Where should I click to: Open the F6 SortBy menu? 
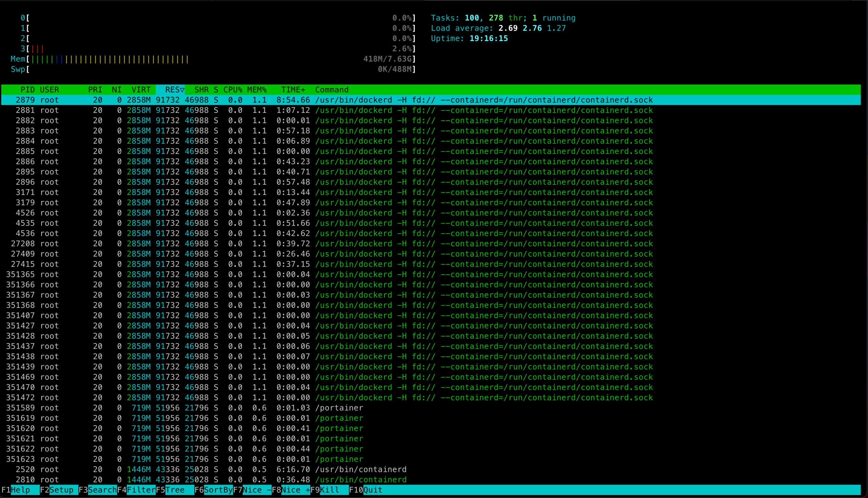(x=213, y=490)
